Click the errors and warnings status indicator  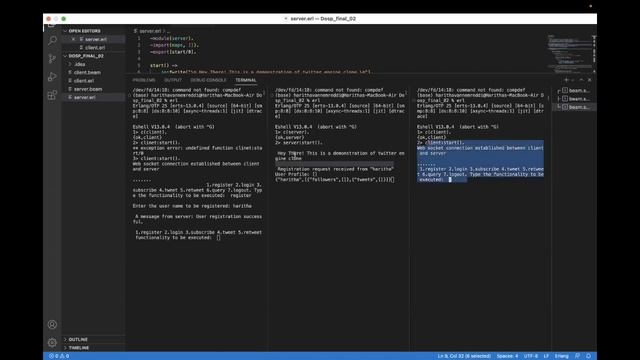tap(59, 356)
